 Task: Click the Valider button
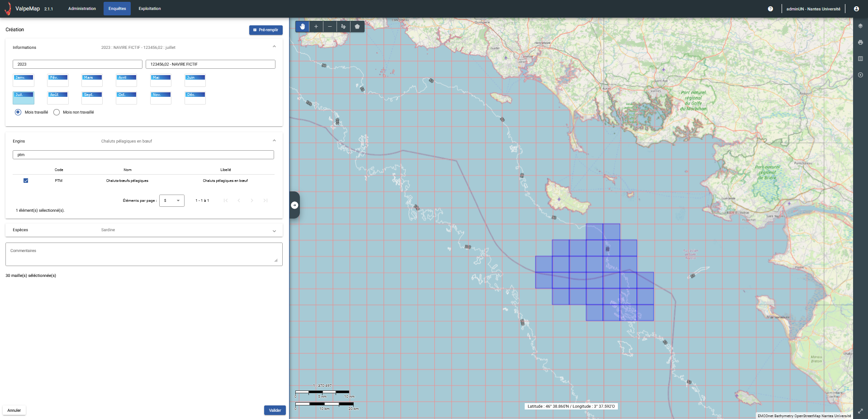[x=275, y=410]
